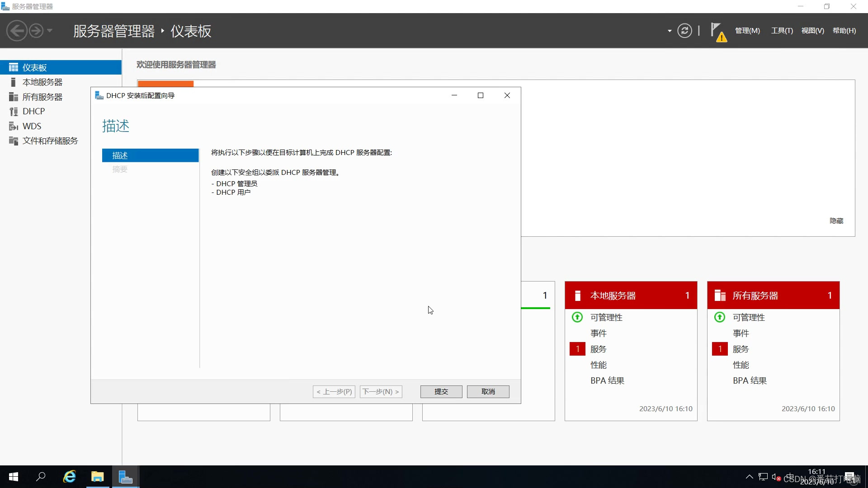This screenshot has width=868, height=488.
Task: Click red alert badge beside 服务 in 本地服务器
Action: 577,349
